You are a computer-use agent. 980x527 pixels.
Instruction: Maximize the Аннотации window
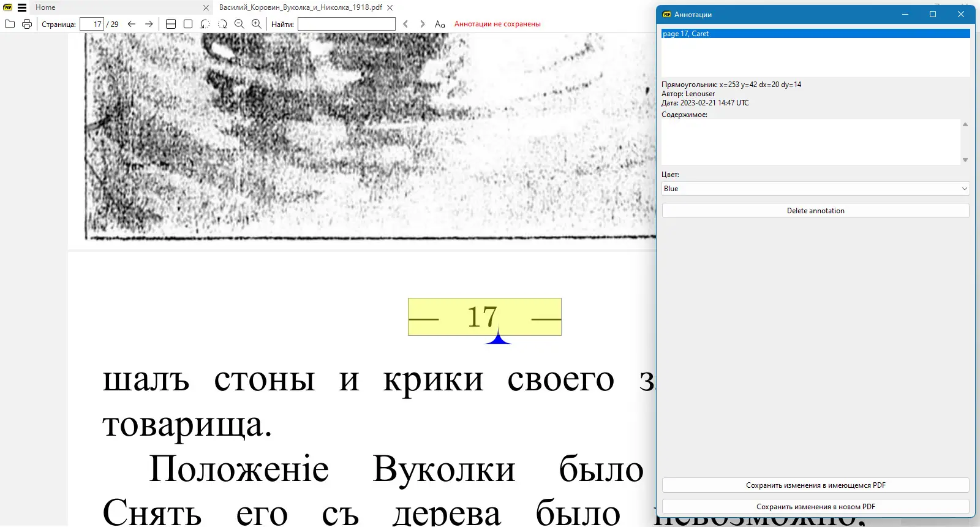pyautogui.click(x=933, y=14)
